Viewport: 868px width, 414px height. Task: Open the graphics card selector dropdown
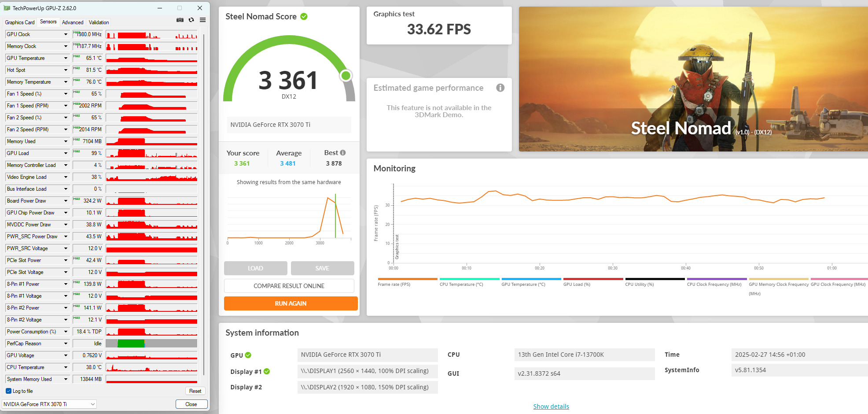click(x=49, y=404)
